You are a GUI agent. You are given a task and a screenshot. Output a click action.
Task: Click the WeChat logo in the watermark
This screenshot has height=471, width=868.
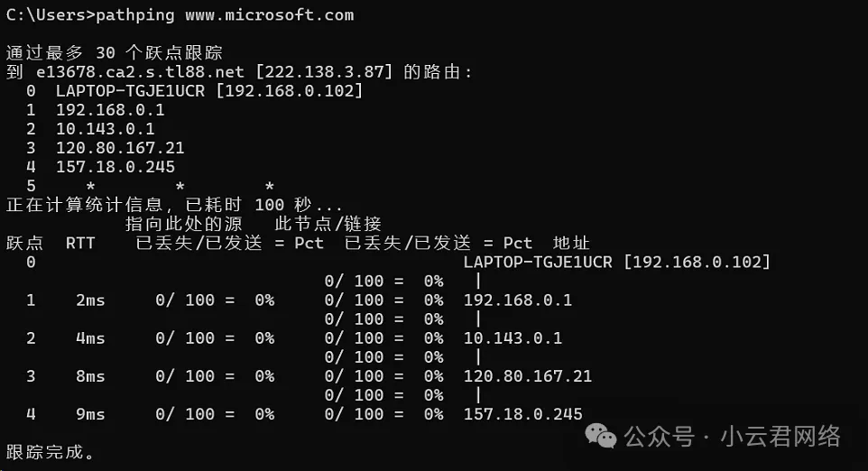(601, 437)
